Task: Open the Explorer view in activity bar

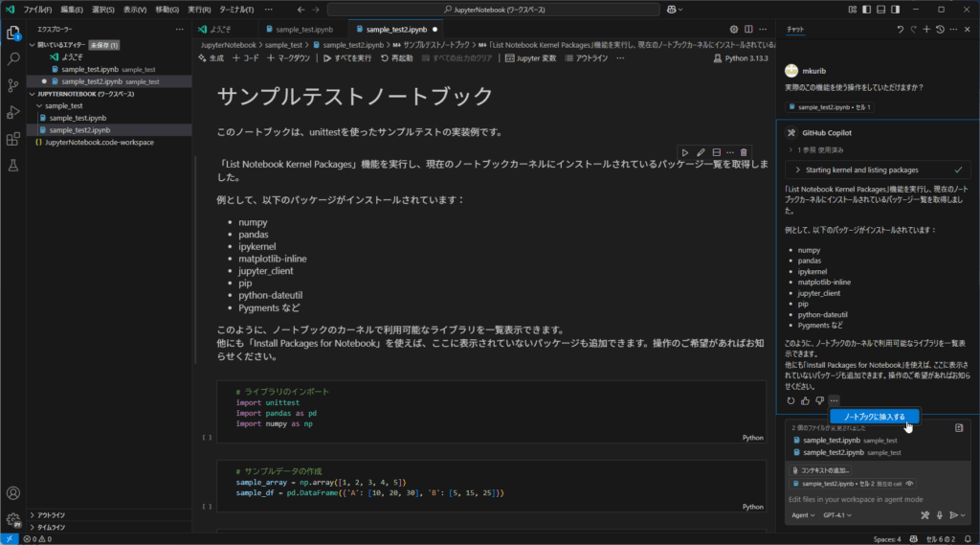Action: tap(13, 33)
